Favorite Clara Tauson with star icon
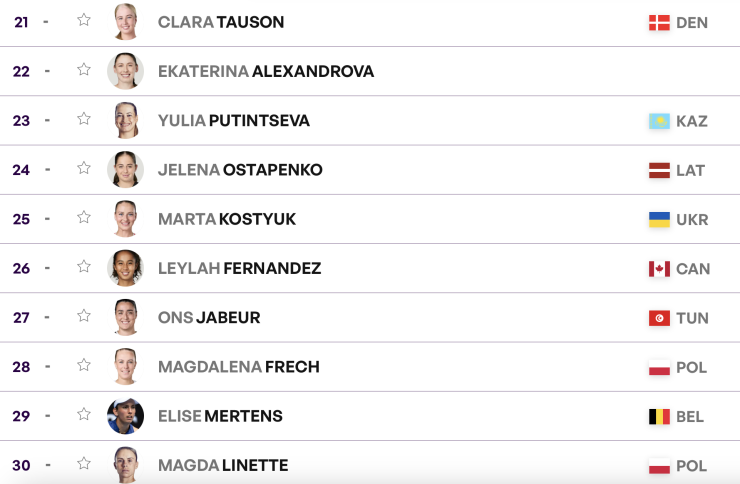This screenshot has height=484, width=740. pyautogui.click(x=84, y=20)
